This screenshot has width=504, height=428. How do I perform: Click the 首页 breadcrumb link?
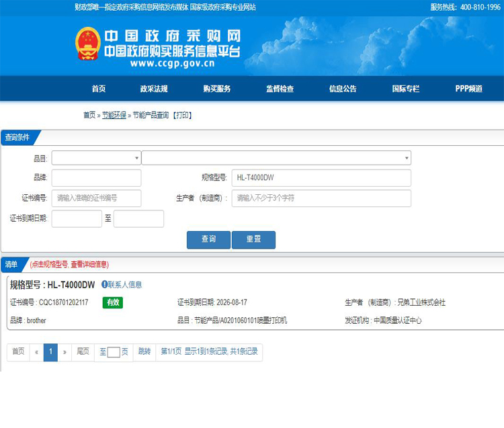(x=89, y=115)
